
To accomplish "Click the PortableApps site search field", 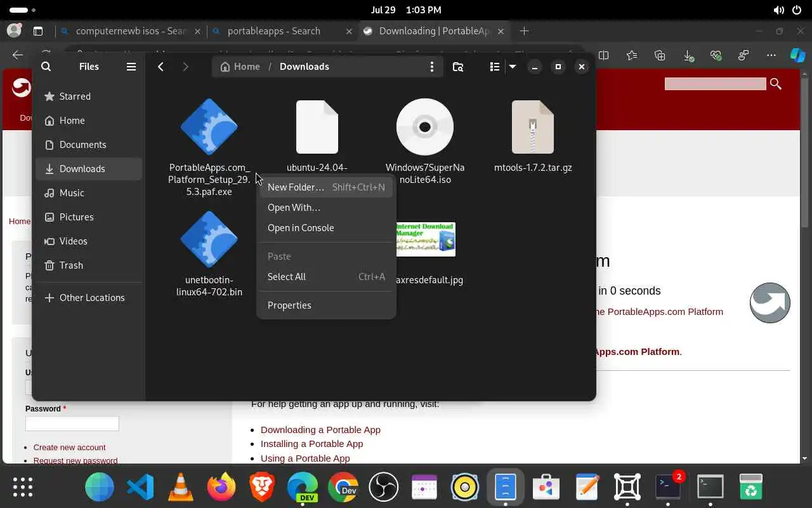I will (715, 84).
